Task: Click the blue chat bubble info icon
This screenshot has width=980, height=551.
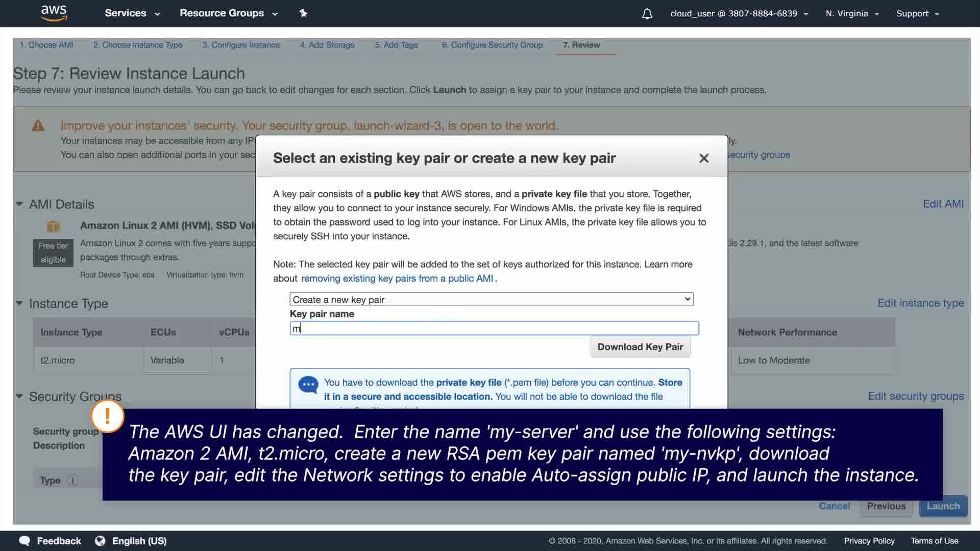Action: coord(308,385)
